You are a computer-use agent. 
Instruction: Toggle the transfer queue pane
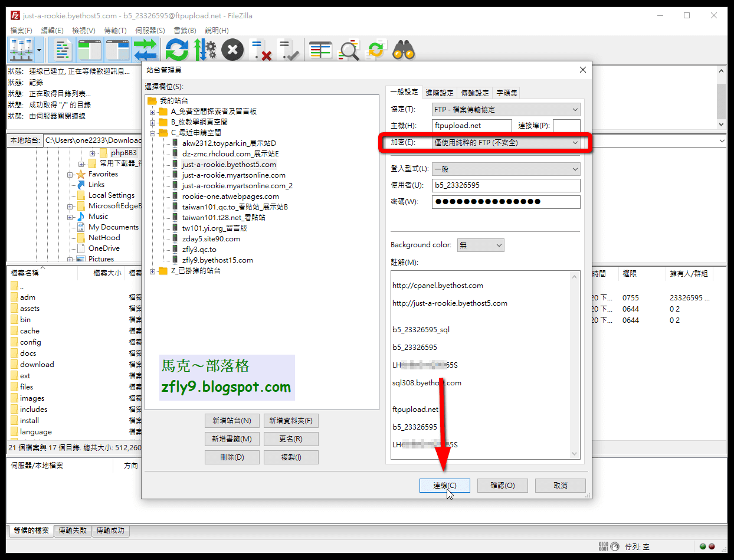click(x=146, y=50)
